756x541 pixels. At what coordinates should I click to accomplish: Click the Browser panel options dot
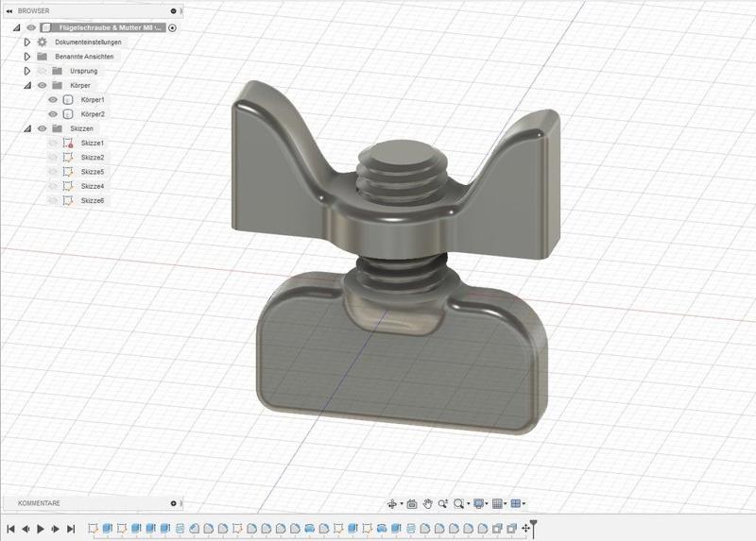[174, 10]
